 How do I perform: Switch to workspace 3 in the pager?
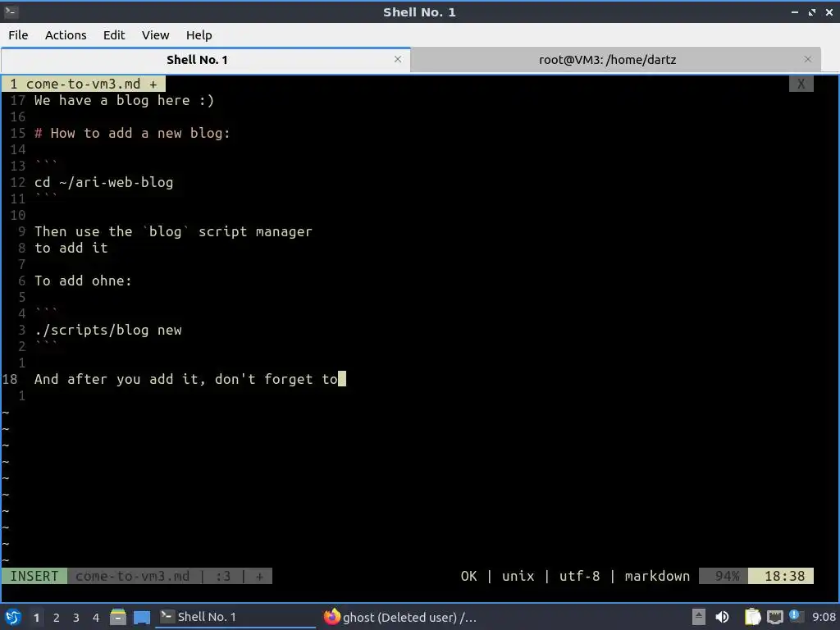[76, 618]
